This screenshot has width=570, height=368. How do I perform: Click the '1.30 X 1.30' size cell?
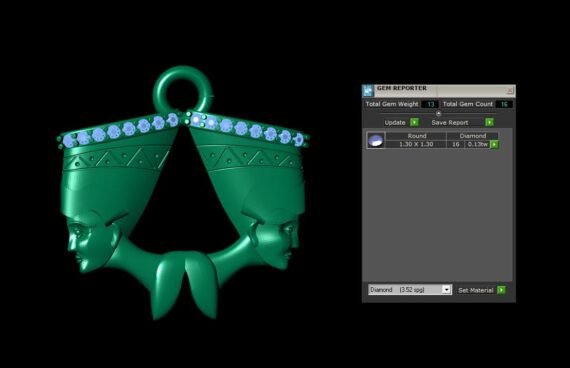[x=416, y=144]
